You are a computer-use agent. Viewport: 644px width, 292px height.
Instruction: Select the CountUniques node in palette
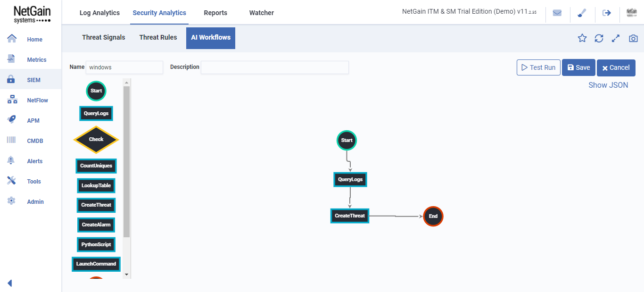click(x=96, y=166)
